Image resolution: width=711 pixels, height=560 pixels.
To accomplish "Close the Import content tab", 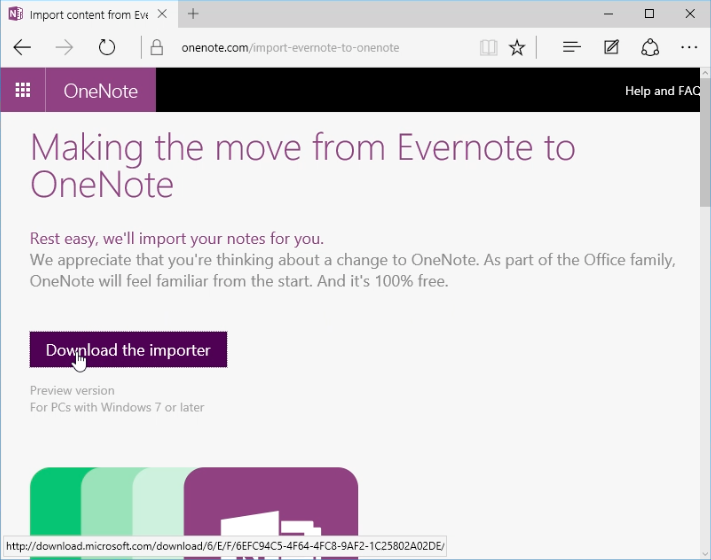I will coord(162,14).
